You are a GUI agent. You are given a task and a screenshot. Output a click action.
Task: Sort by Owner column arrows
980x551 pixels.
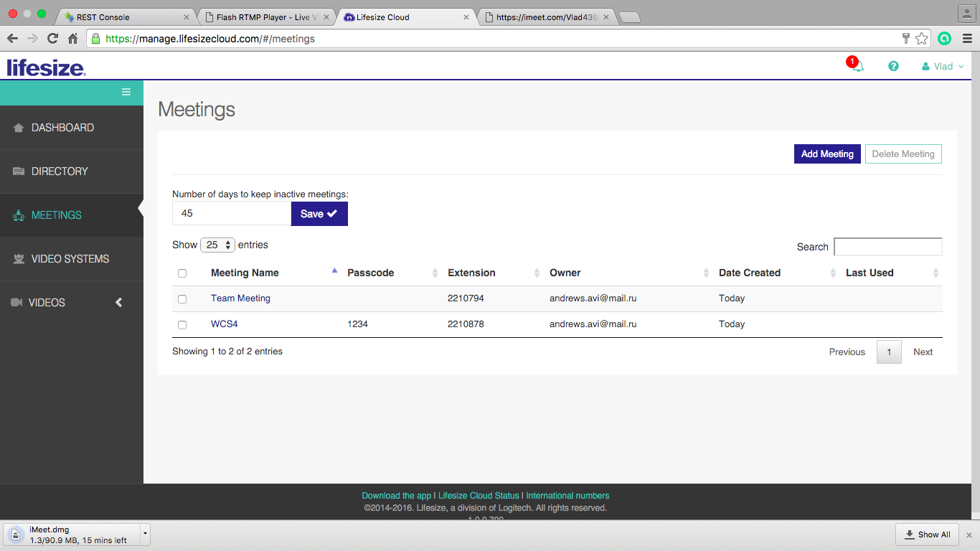(706, 273)
